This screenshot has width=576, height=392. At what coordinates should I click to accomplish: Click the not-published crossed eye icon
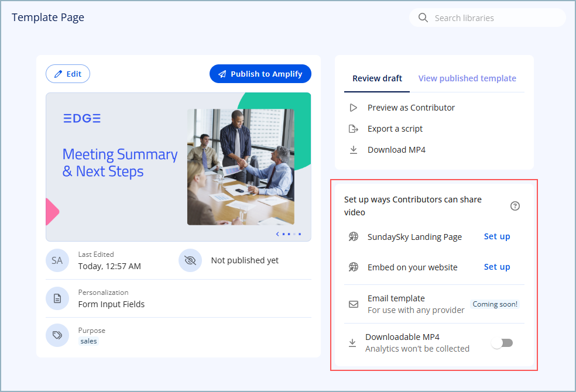pos(190,260)
